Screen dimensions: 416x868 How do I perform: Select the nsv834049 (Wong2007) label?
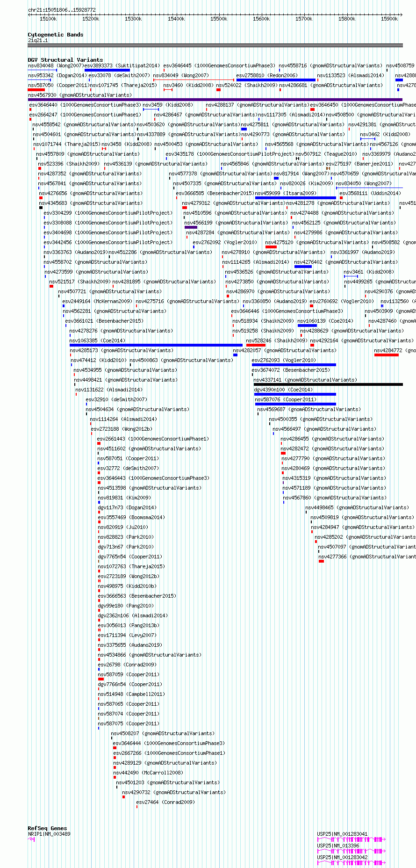pyautogui.click(x=181, y=76)
